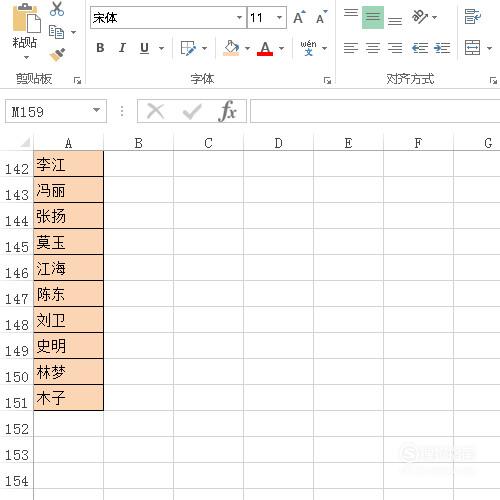The width and height of the screenshot is (500, 500).
Task: Click the Enter checkmark formula bar button
Action: pyautogui.click(x=192, y=111)
